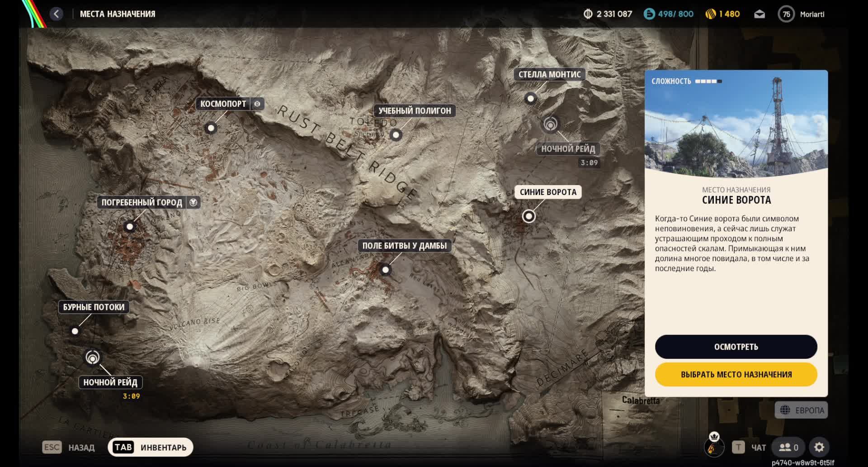Open the Инвентарь tab button
868x467 pixels.
tap(151, 447)
